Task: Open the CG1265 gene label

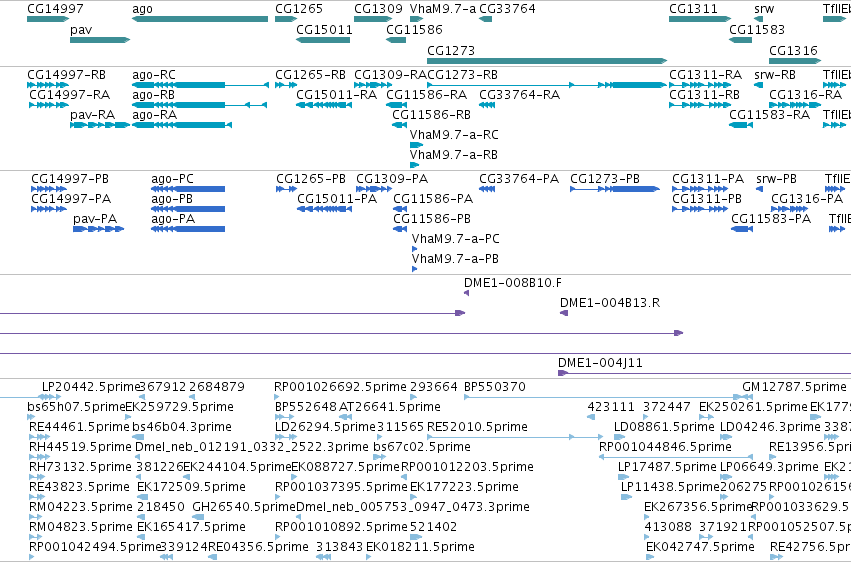Action: (x=299, y=9)
